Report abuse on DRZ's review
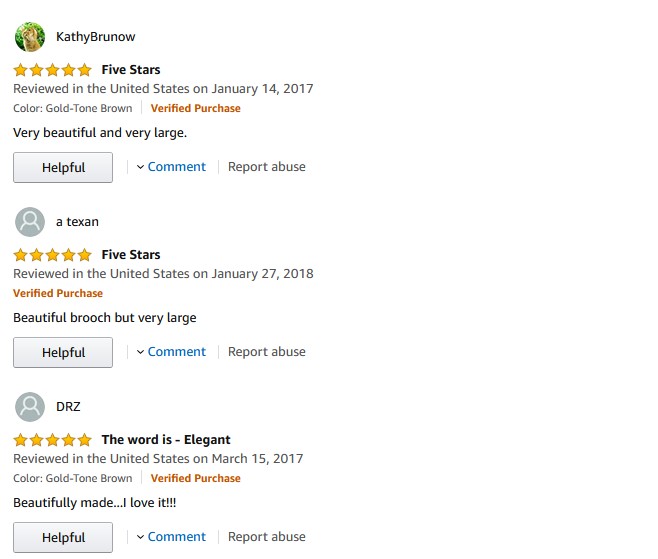 click(x=267, y=537)
